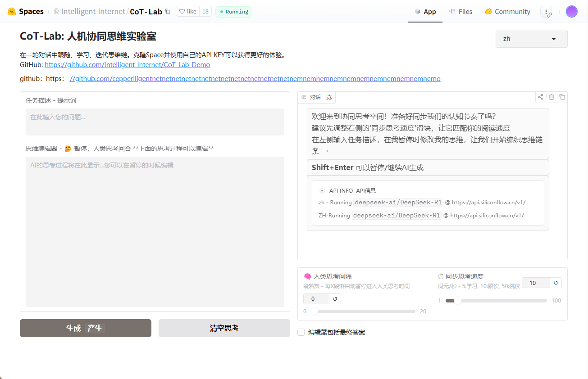Viewport: 588px width, 379px height.
Task: Enable editor includes final answer checkbox
Action: tap(301, 332)
